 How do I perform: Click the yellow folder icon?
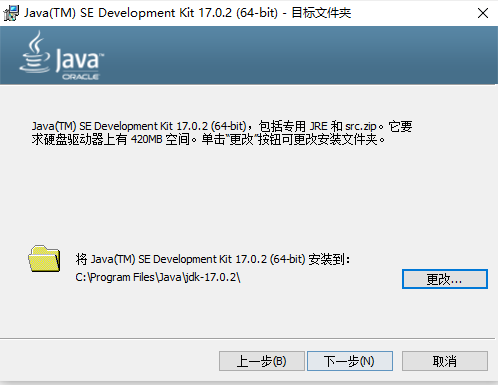tap(44, 259)
